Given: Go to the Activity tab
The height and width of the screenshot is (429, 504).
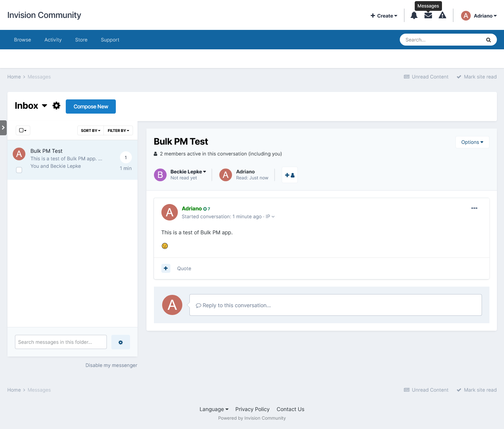Looking at the screenshot, I should pos(53,40).
